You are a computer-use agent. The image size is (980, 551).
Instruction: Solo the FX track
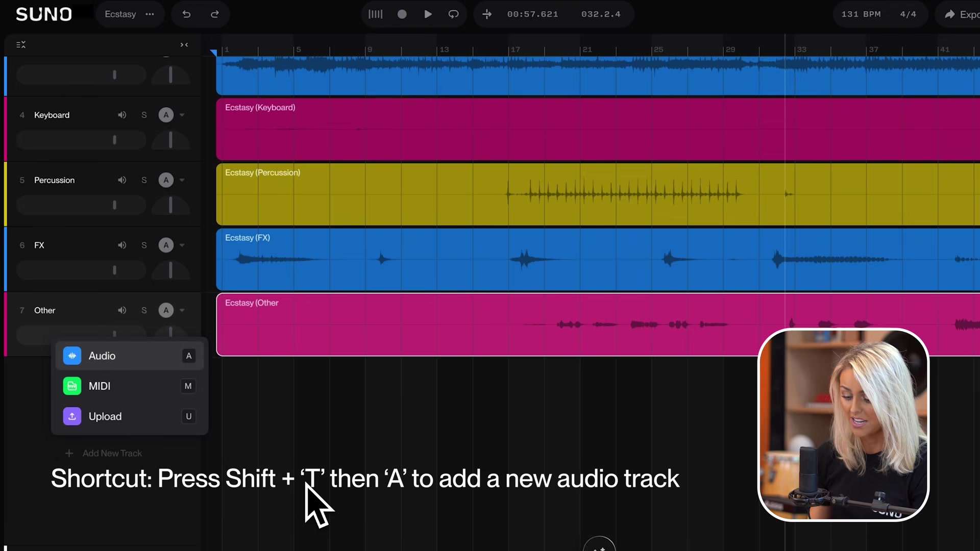(x=144, y=245)
